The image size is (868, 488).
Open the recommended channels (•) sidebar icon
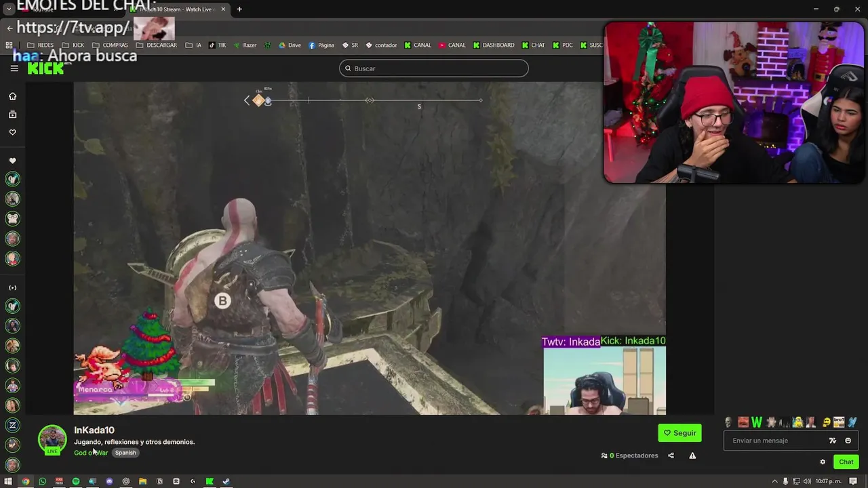12,287
